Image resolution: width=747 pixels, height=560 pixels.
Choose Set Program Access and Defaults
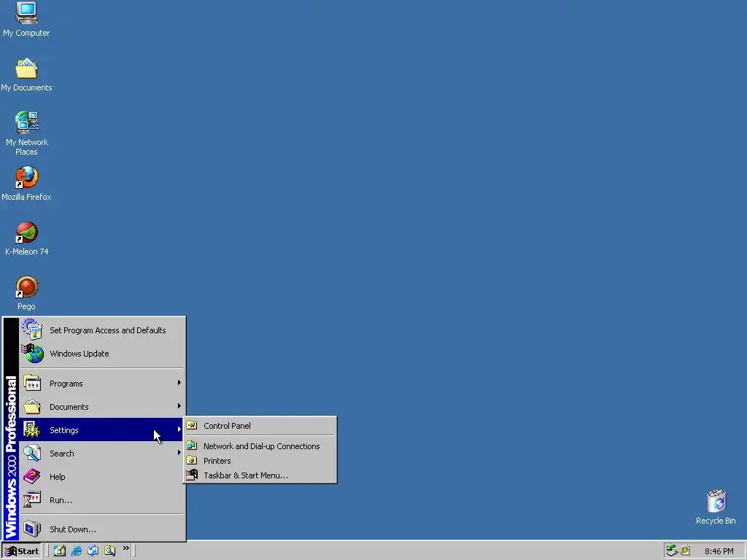coord(101,330)
